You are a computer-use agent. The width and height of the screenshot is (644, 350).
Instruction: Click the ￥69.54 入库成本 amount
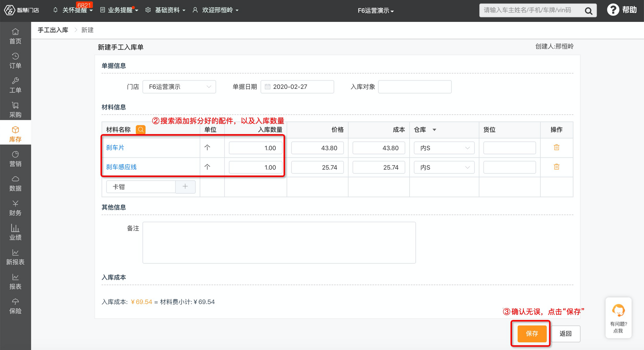pos(141,302)
